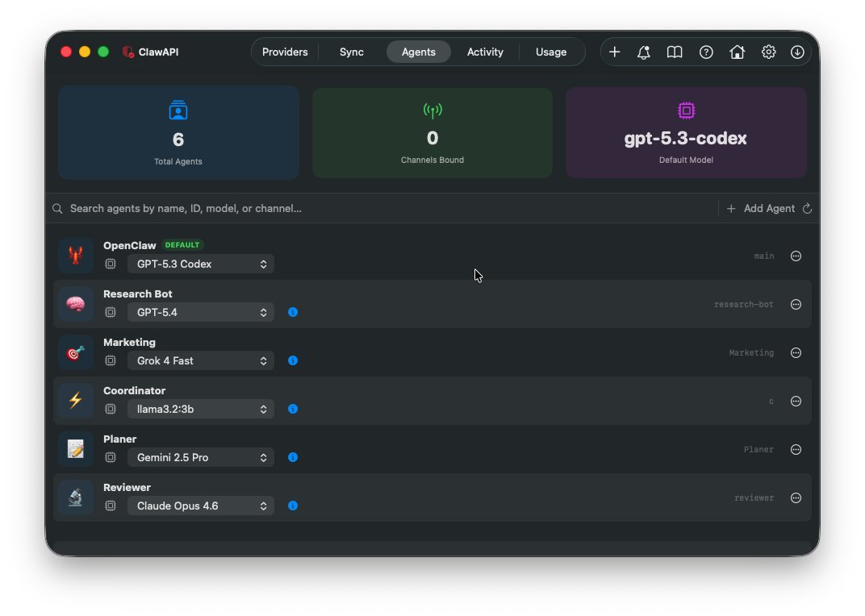Switch to the Providers tab
This screenshot has width=865, height=616.
(285, 52)
